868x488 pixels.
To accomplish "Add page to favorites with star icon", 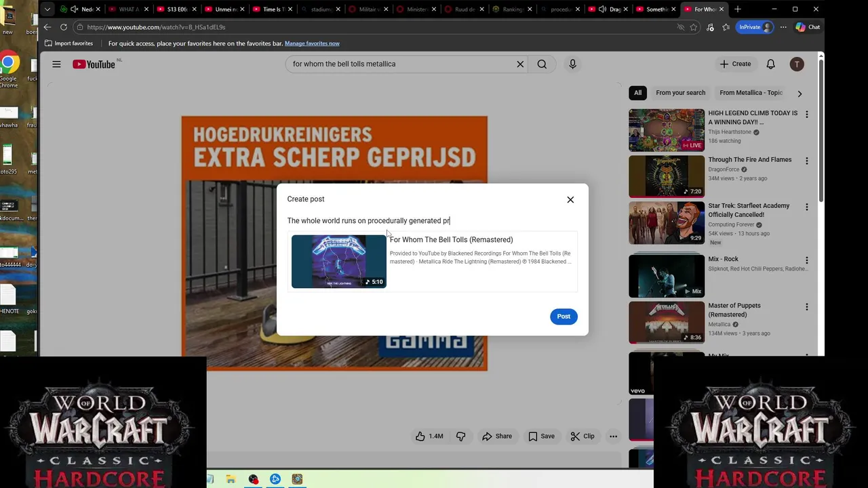I will 693,27.
